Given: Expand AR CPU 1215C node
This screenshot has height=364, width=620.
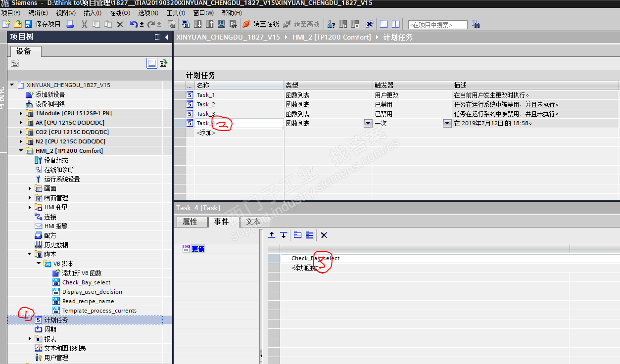Looking at the screenshot, I should click(x=21, y=123).
